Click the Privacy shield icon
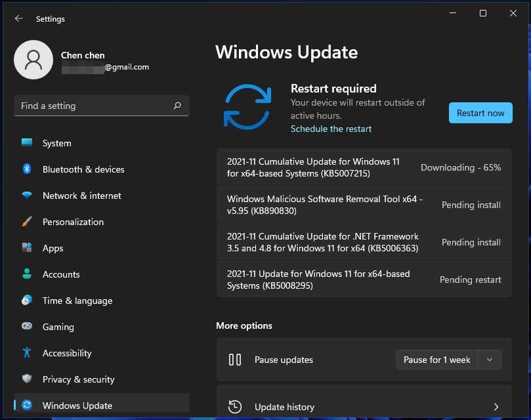The image size is (531, 420). 27,379
